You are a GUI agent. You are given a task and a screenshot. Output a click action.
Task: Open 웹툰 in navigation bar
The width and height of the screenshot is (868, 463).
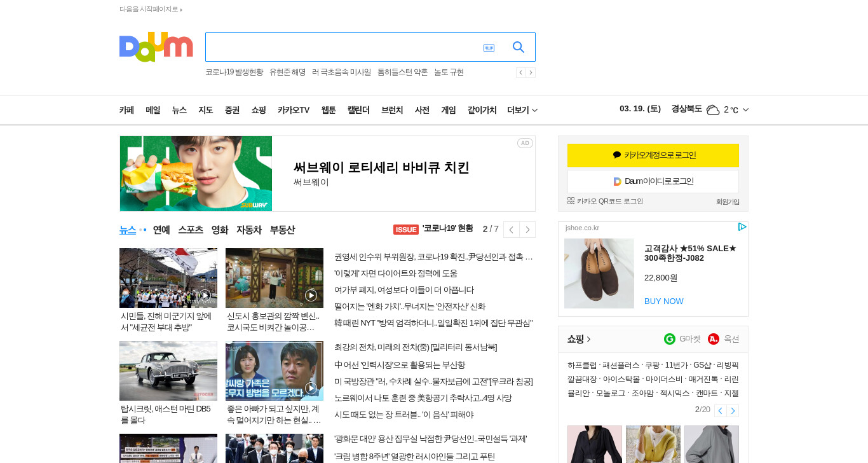pyautogui.click(x=329, y=110)
